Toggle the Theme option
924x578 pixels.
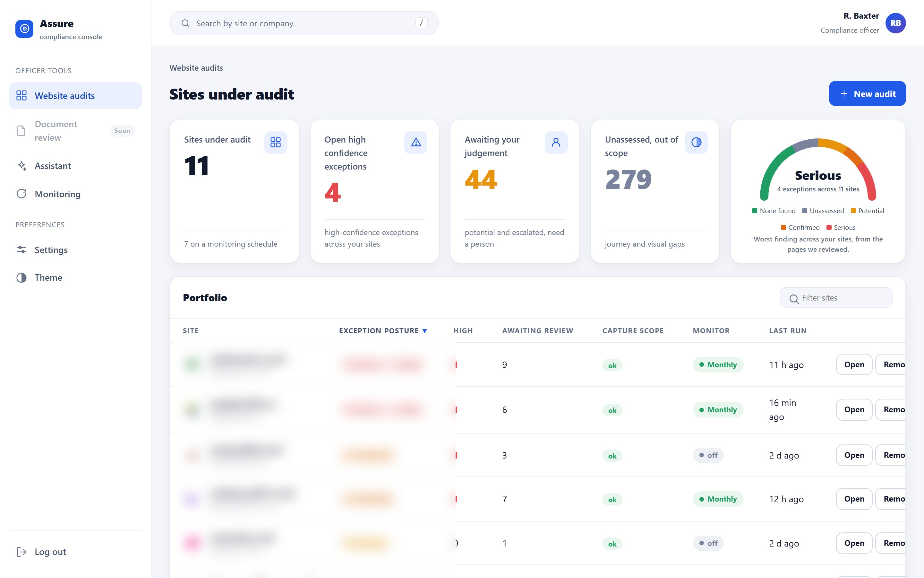point(75,277)
